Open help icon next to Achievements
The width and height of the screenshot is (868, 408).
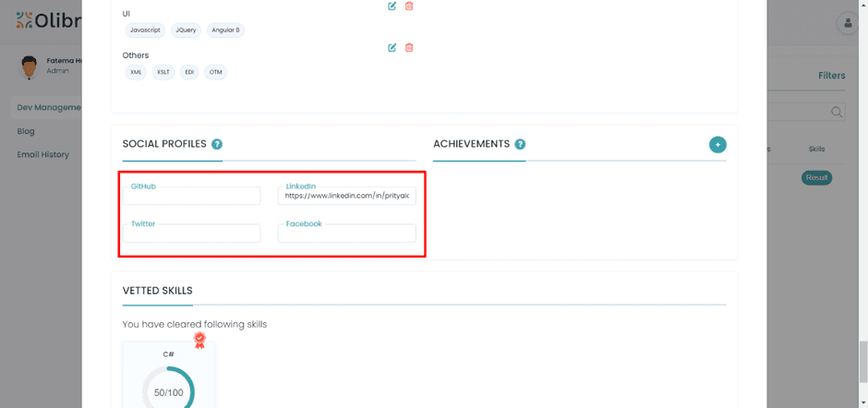tap(520, 144)
